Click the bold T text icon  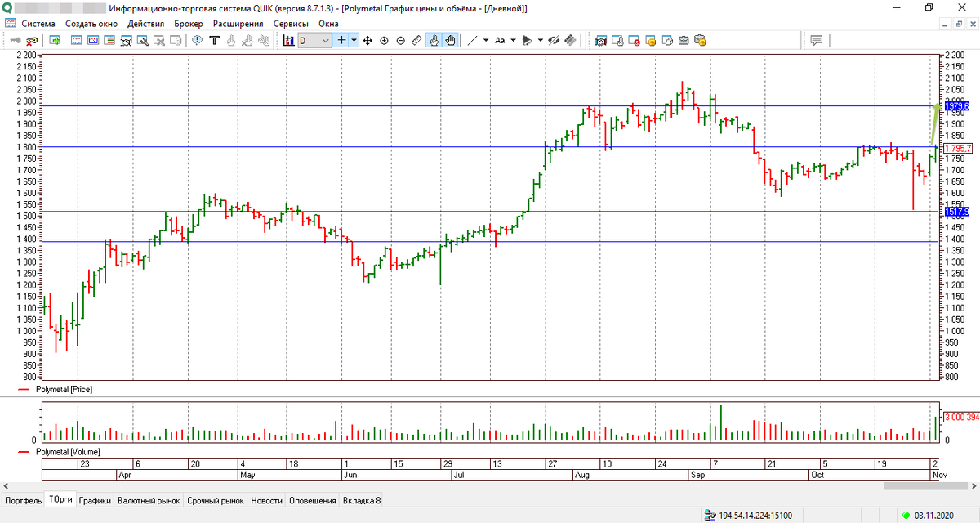point(214,40)
